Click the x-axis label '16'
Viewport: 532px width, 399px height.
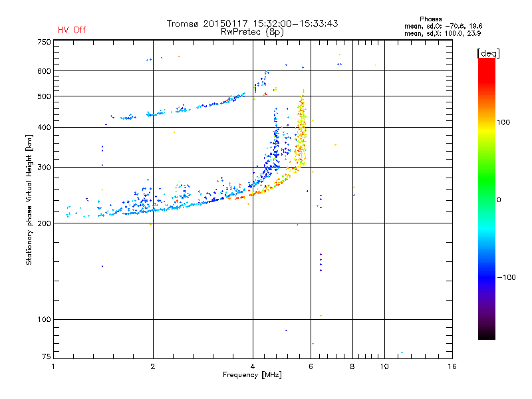click(452, 366)
